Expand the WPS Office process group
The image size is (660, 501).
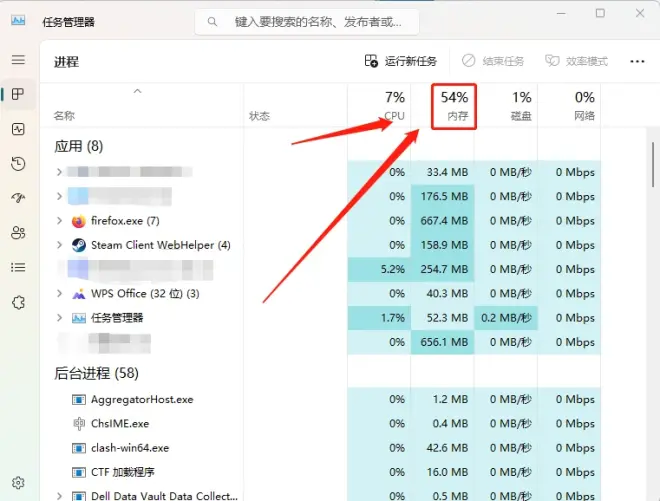tap(60, 294)
